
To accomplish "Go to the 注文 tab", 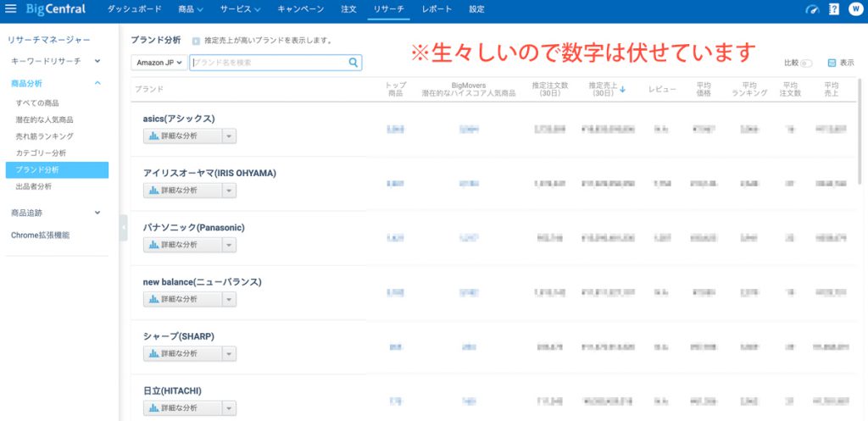I will point(348,9).
